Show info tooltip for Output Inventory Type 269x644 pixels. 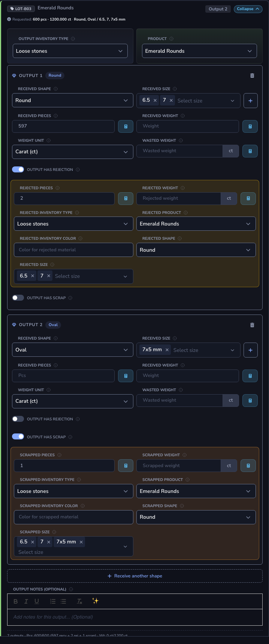(x=73, y=39)
